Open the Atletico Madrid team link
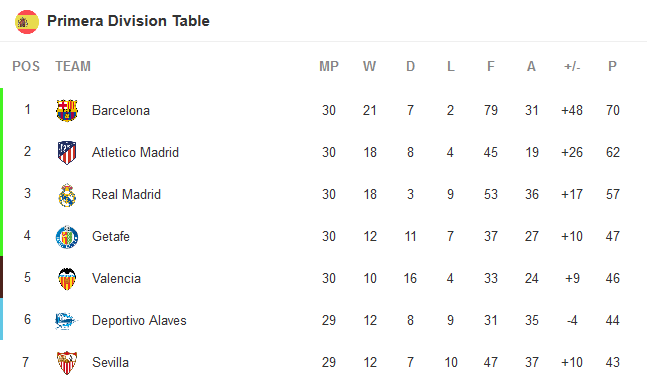Image resolution: width=647 pixels, height=383 pixels. 135,152
